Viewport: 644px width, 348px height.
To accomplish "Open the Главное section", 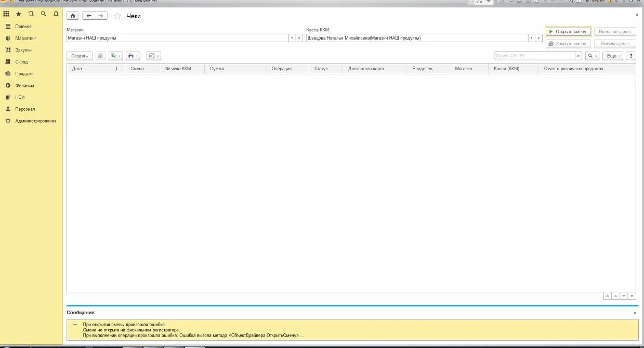I will click(x=23, y=27).
